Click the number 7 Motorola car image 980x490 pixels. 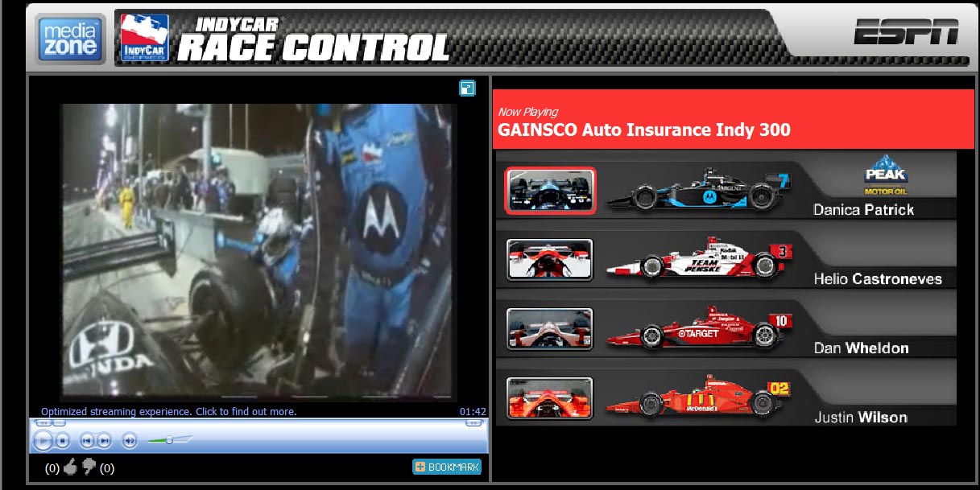point(697,190)
